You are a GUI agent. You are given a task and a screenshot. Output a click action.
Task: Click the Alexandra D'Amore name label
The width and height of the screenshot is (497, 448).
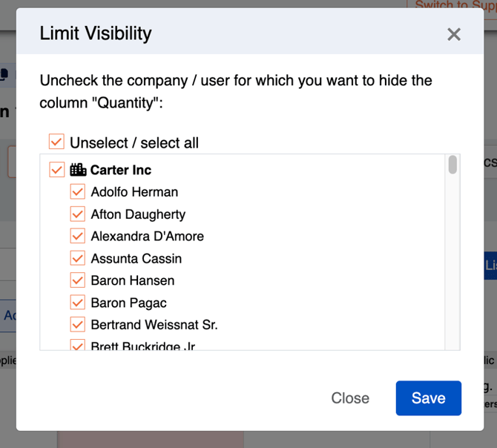[x=148, y=237]
